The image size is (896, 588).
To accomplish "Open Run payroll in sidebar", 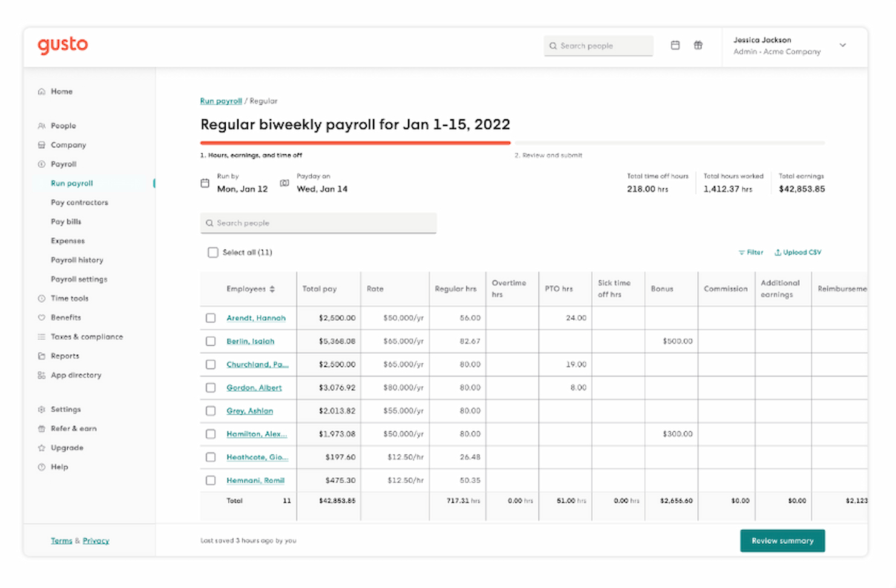I will 72,183.
